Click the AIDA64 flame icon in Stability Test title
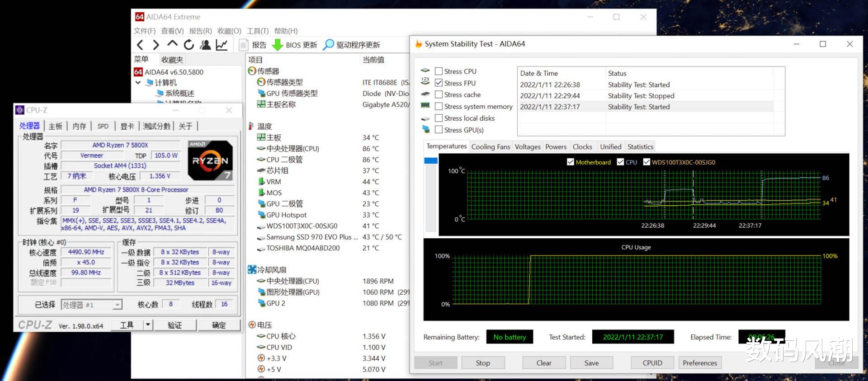This screenshot has width=868, height=381. [419, 44]
